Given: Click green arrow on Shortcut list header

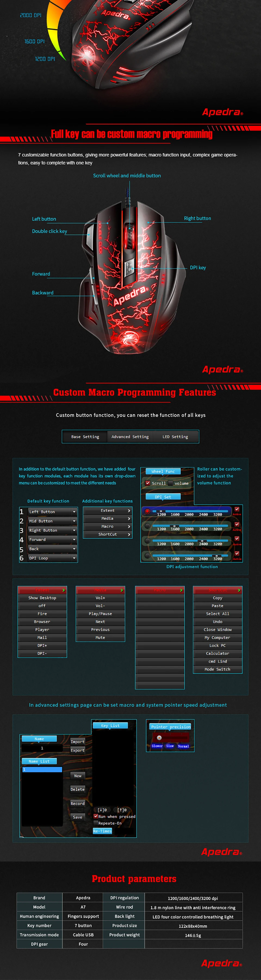Looking at the screenshot, I should [239, 590].
